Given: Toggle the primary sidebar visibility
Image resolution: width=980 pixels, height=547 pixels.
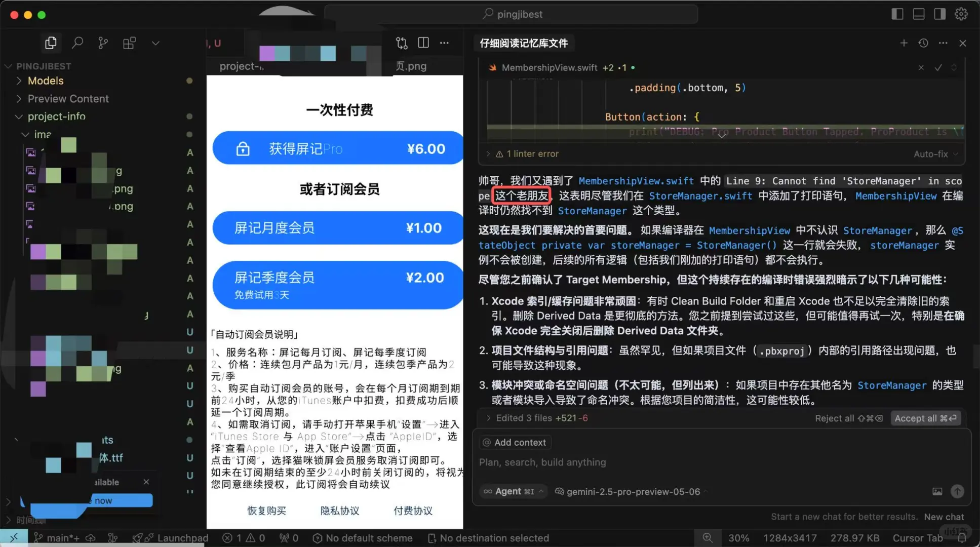Looking at the screenshot, I should click(x=897, y=14).
